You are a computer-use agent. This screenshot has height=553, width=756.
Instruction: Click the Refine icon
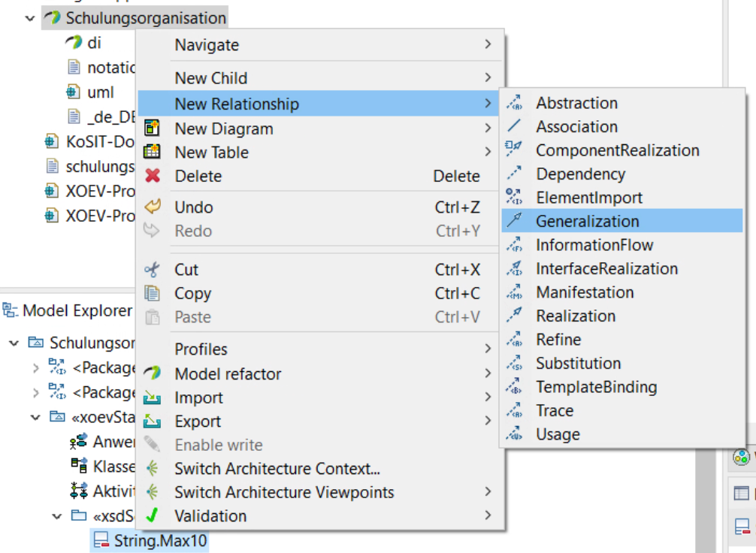[514, 338]
